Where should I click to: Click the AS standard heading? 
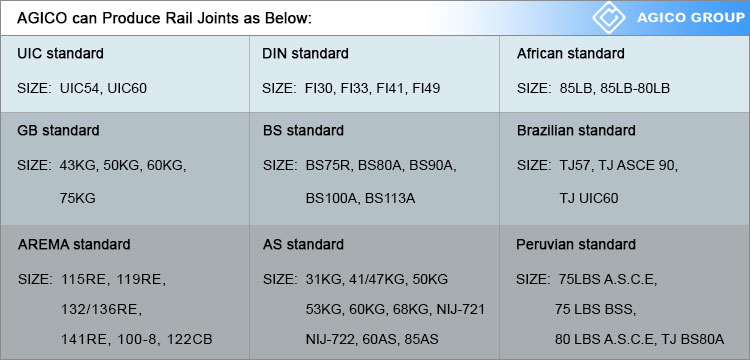click(303, 244)
